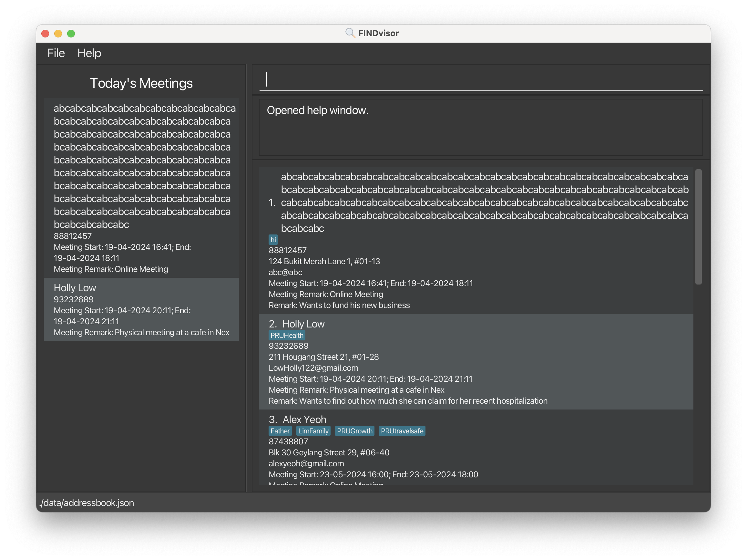This screenshot has width=747, height=560.
Task: Open the File menu
Action: pos(56,53)
